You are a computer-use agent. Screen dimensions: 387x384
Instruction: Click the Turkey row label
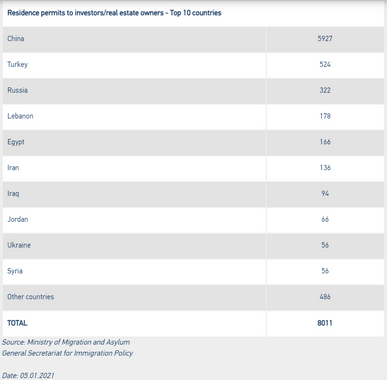click(18, 64)
